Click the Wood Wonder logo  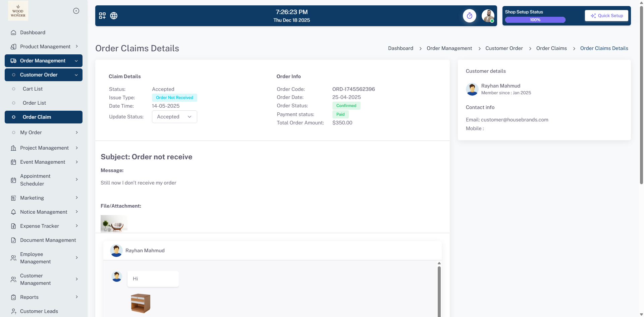18,11
